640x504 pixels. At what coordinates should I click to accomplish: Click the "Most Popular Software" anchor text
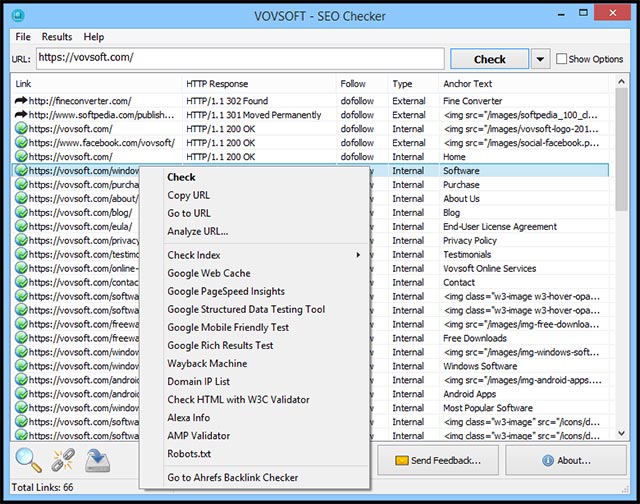point(488,408)
